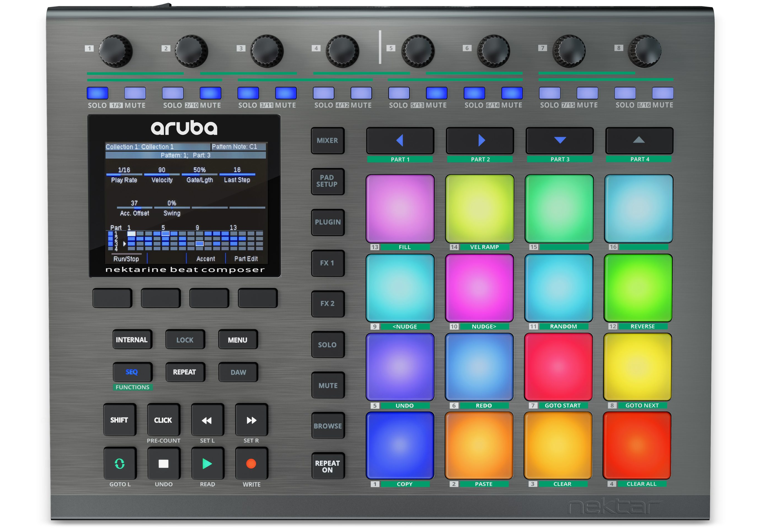Select FX 1 button
This screenshot has width=760, height=532.
[x=328, y=263]
